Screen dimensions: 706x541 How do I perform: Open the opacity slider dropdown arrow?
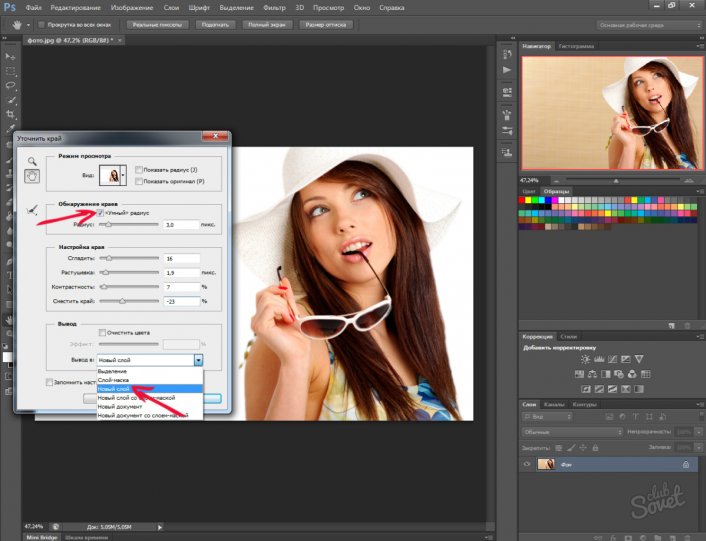(699, 432)
